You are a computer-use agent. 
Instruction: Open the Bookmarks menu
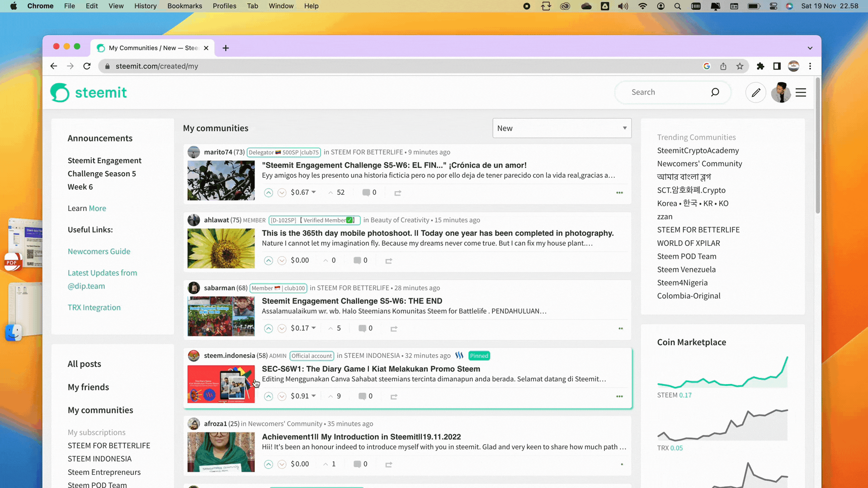tap(184, 6)
